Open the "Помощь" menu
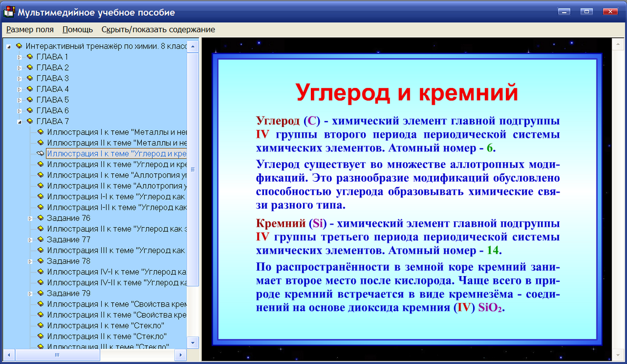Image resolution: width=627 pixels, height=364 pixels. point(77,29)
